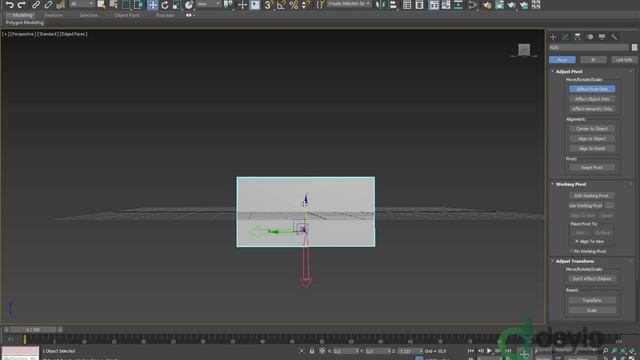The width and height of the screenshot is (640, 360).
Task: Open the Select by Name icon
Action: click(113, 4)
